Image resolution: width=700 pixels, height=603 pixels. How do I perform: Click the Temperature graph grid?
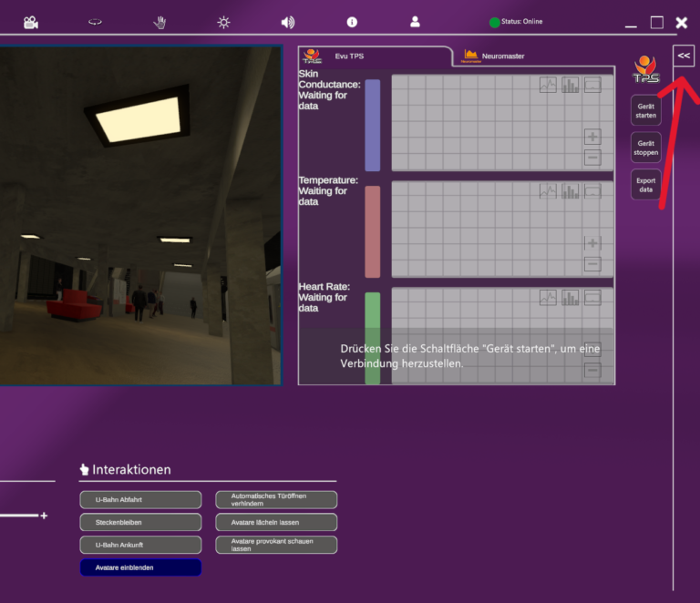point(502,230)
